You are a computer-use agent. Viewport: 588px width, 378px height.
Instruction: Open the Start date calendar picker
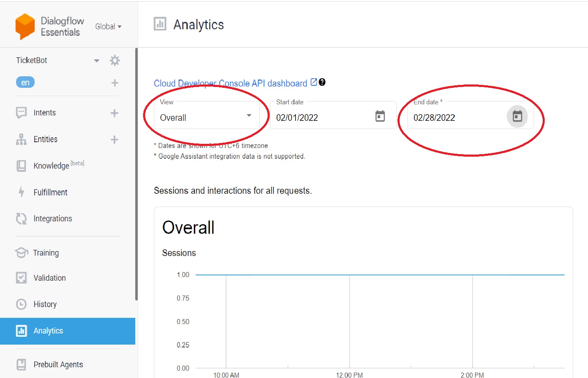coord(380,116)
